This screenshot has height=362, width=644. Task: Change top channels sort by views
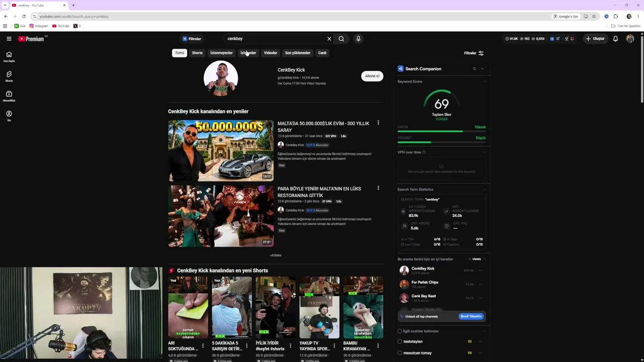(474, 259)
